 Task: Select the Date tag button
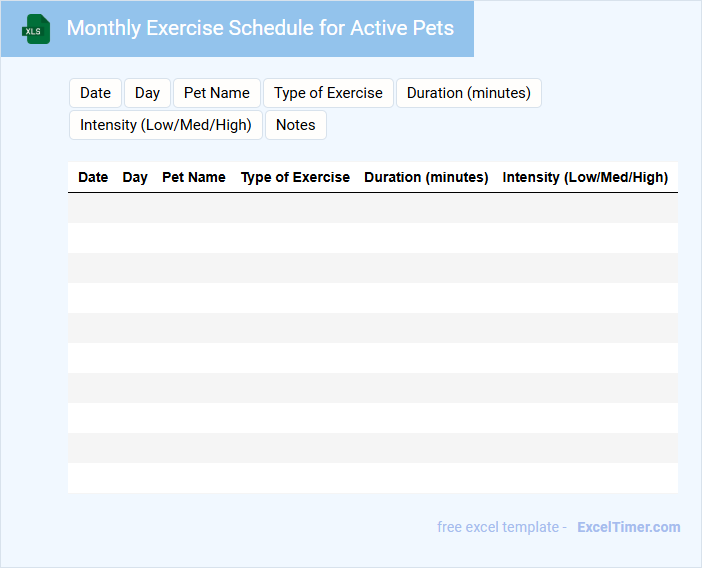pos(95,93)
